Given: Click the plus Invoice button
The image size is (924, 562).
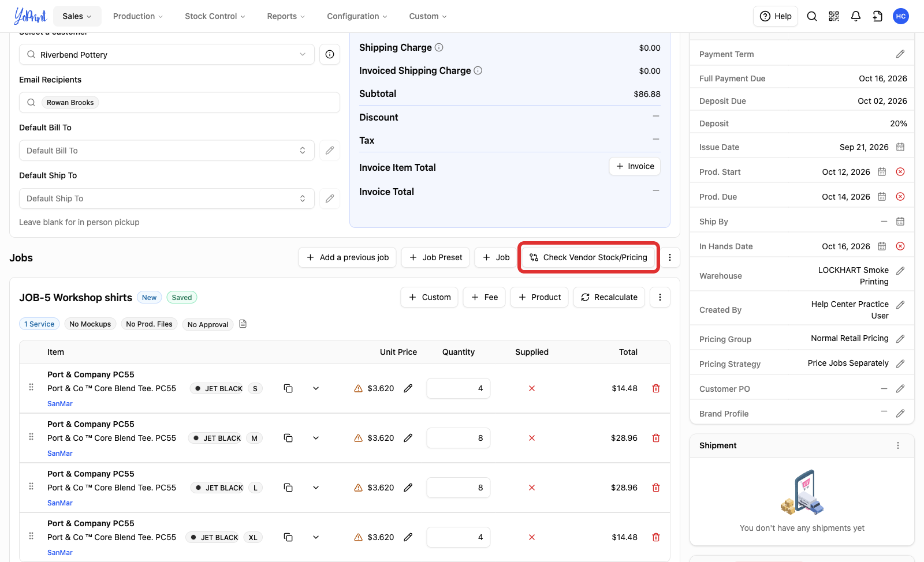Looking at the screenshot, I should 635,166.
